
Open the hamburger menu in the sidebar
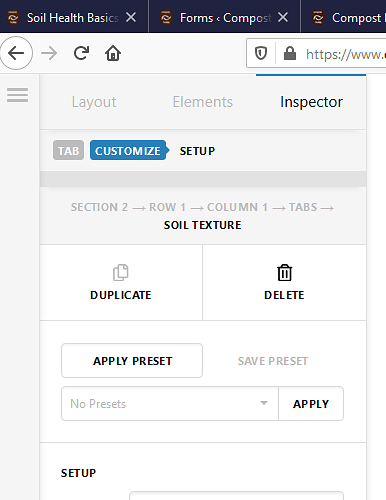click(x=17, y=95)
